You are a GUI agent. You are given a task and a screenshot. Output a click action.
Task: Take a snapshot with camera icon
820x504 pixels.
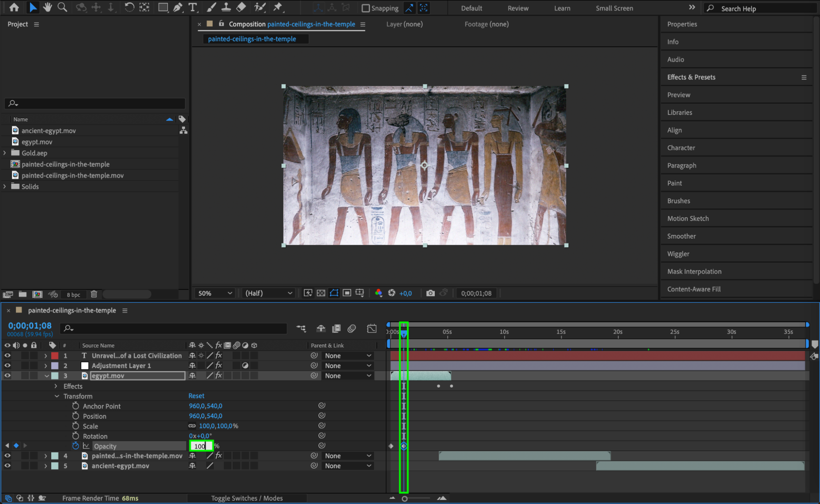(430, 293)
